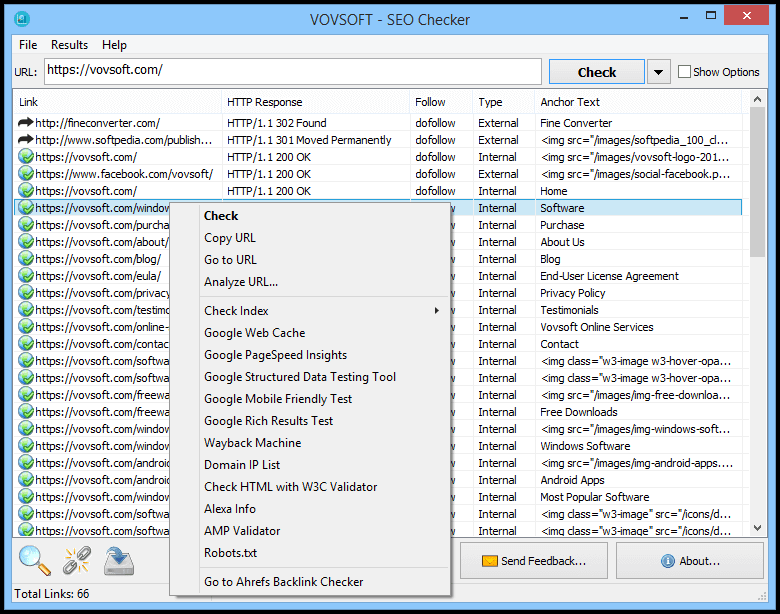Viewport: 780px width, 614px height.
Task: Click 'End-User License Agreement' anchor text
Action: pos(609,276)
